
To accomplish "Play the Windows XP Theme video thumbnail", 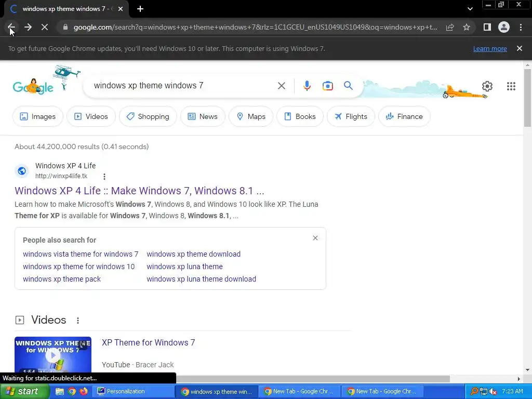I will [x=53, y=355].
